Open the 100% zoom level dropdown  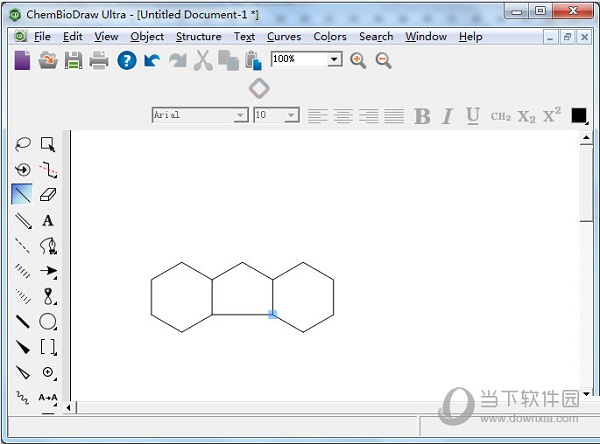334,59
